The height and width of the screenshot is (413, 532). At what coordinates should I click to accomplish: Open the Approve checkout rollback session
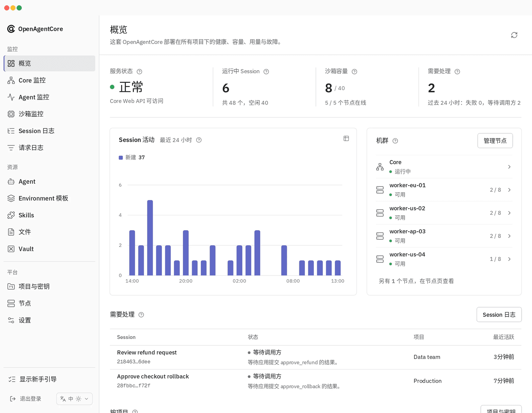pyautogui.click(x=153, y=376)
